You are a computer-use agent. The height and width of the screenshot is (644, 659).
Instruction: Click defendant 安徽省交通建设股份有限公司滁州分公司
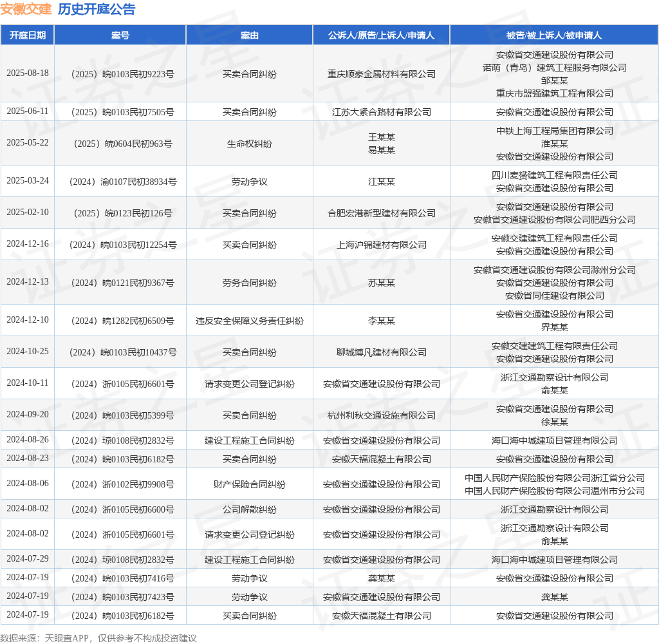(x=554, y=270)
